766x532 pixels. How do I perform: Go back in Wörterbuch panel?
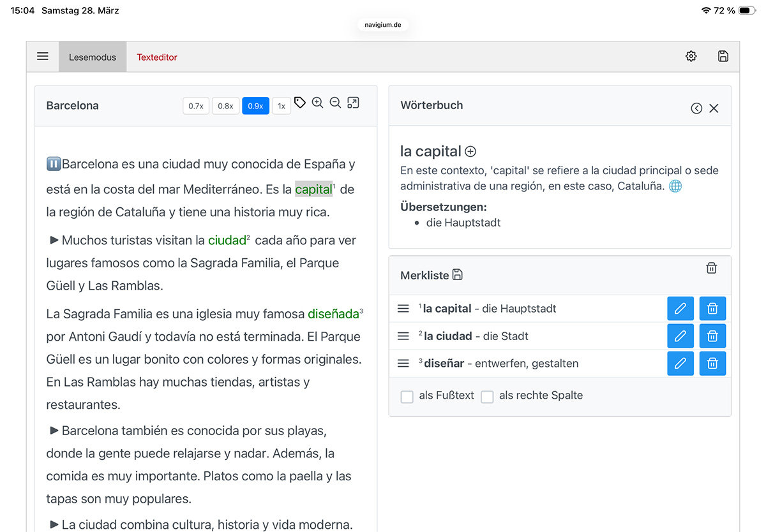(x=696, y=108)
